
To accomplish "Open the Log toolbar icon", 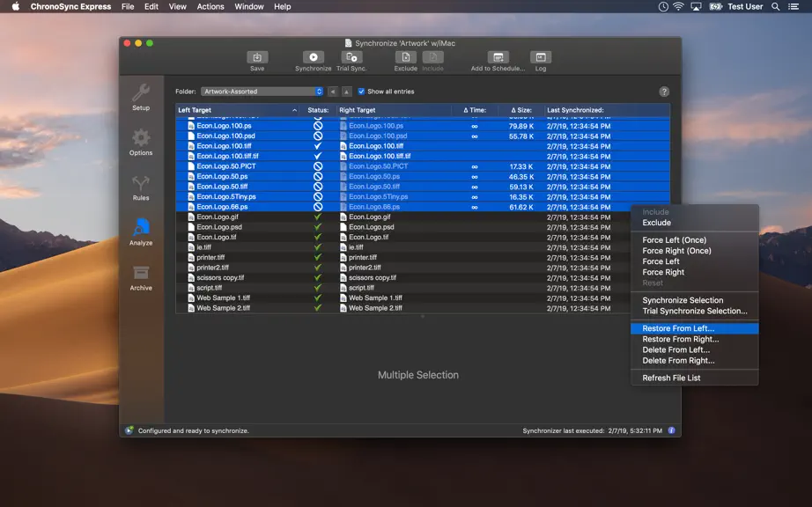I will pos(541,57).
